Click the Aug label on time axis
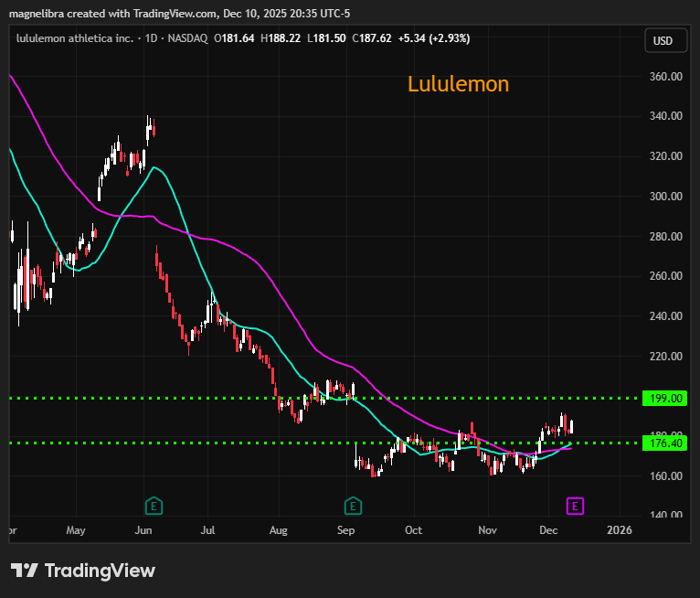This screenshot has width=700, height=598. click(x=279, y=530)
